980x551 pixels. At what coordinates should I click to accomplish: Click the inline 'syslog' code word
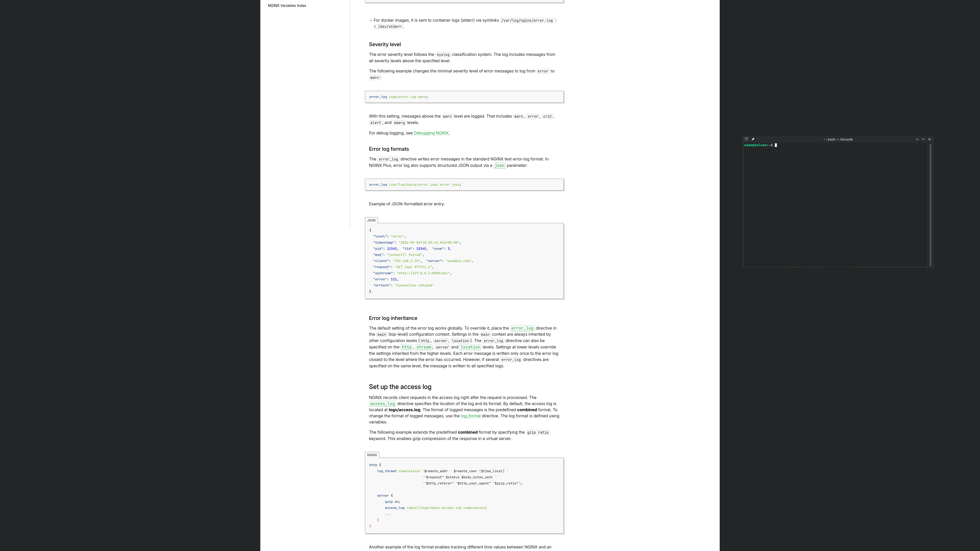[443, 55]
